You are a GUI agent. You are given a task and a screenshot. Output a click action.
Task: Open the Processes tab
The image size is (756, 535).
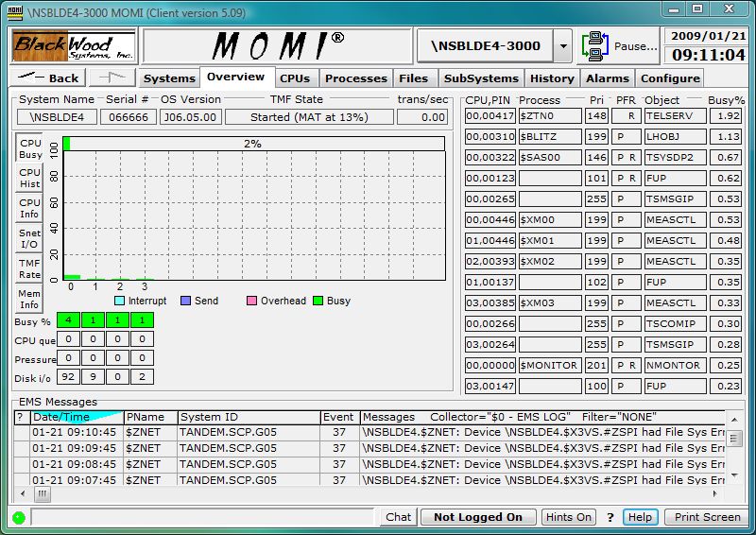[x=356, y=78]
